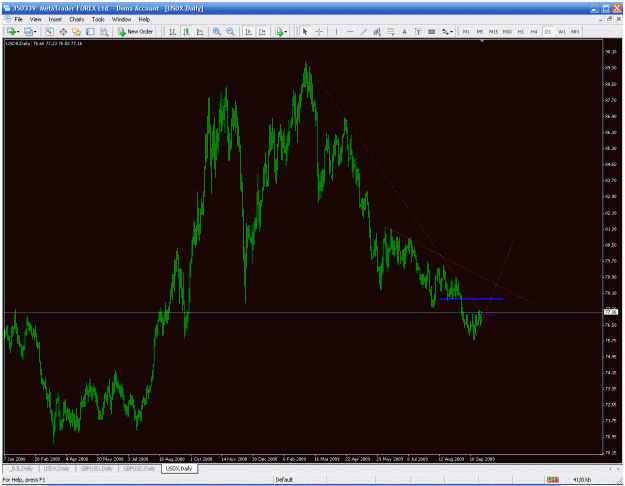Select the M1 timeframe
625x486 pixels.
pyautogui.click(x=466, y=31)
